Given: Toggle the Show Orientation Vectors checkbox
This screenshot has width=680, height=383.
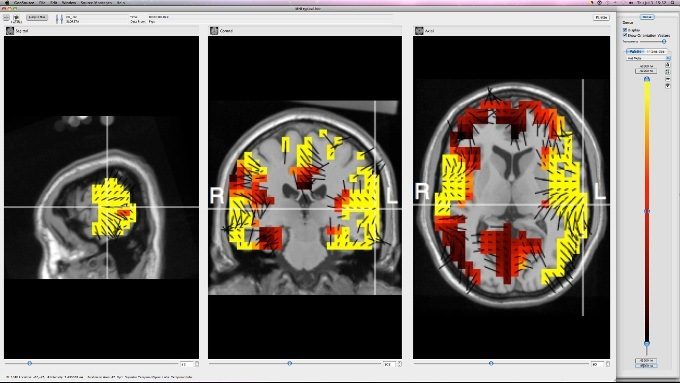Looking at the screenshot, I should tap(625, 35).
